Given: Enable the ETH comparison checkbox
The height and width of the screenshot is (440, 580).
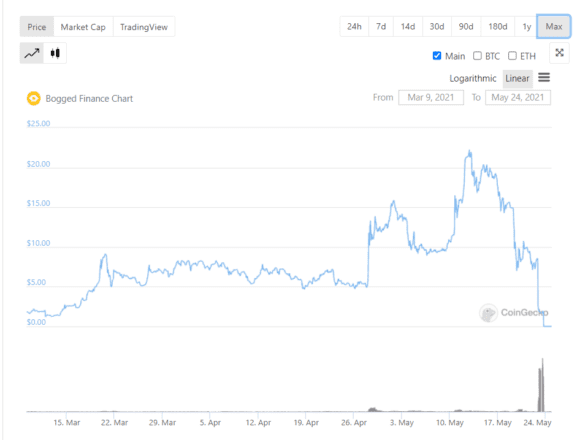Looking at the screenshot, I should tap(512, 56).
